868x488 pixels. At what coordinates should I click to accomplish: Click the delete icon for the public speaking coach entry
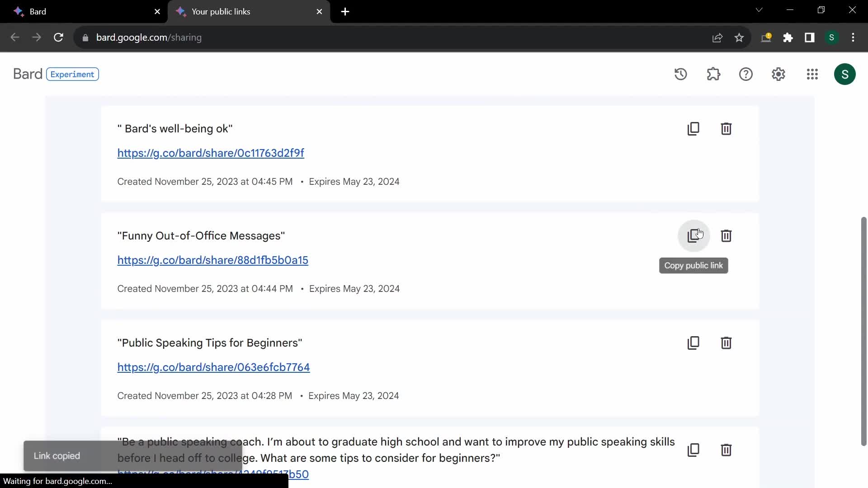[726, 450]
